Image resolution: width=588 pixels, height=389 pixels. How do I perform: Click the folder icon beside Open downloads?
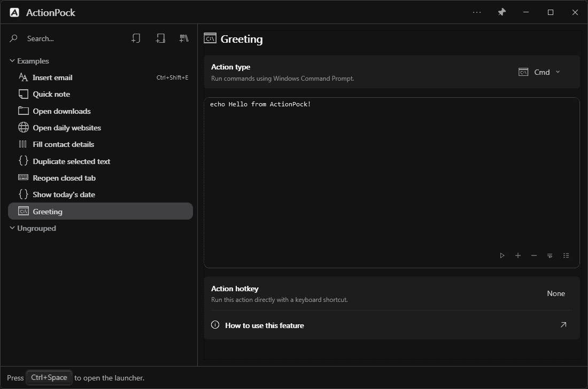point(23,111)
